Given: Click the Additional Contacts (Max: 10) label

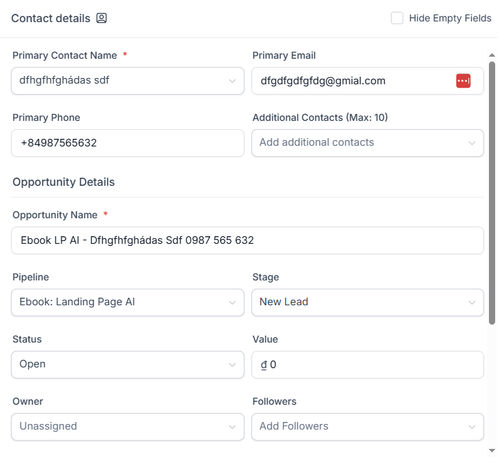Looking at the screenshot, I should pyautogui.click(x=320, y=117).
